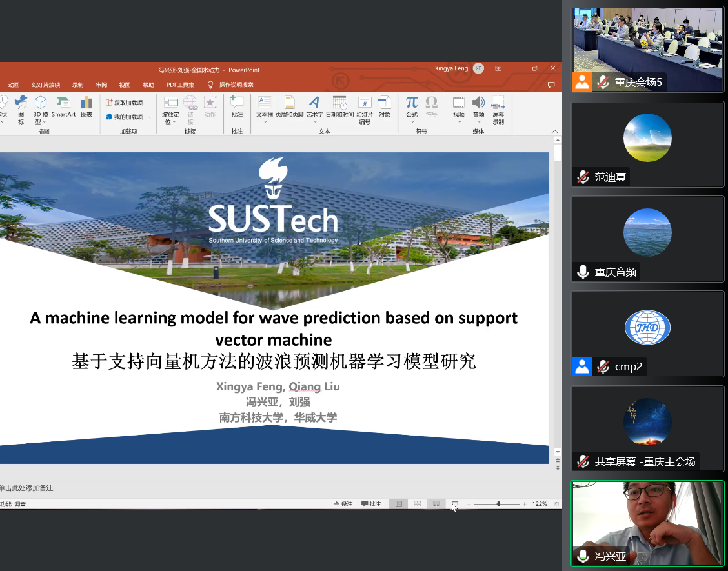Click 重庆音频's microphone icon

click(583, 272)
